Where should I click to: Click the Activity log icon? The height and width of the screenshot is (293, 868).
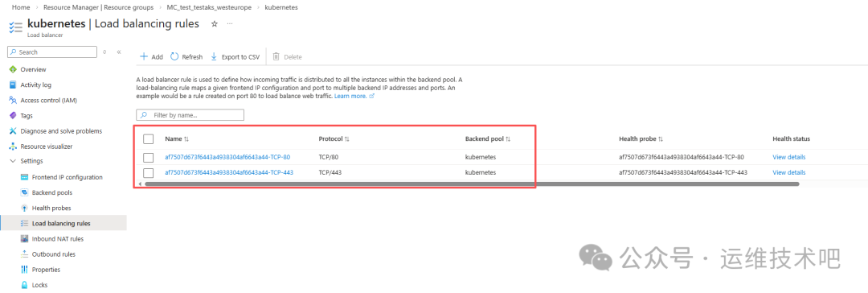point(14,85)
